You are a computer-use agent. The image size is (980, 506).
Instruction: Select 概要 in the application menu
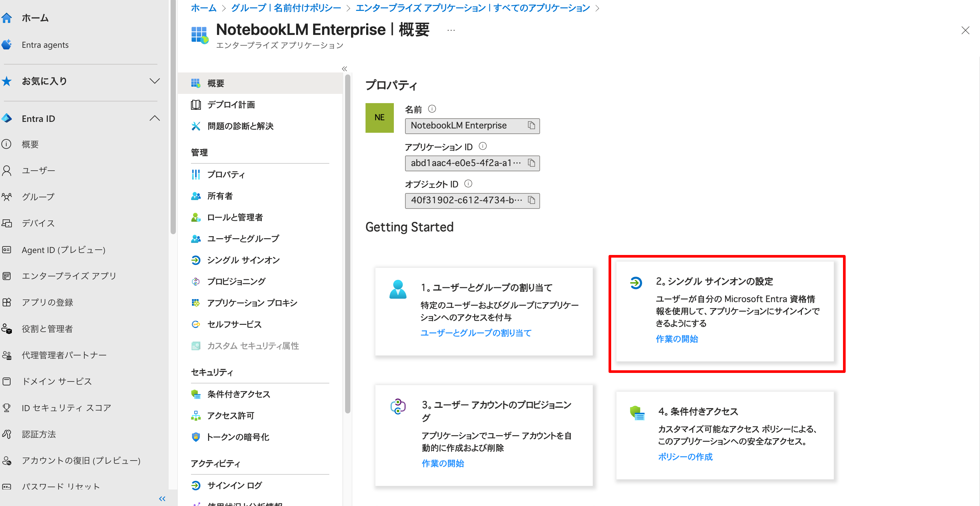pyautogui.click(x=215, y=83)
